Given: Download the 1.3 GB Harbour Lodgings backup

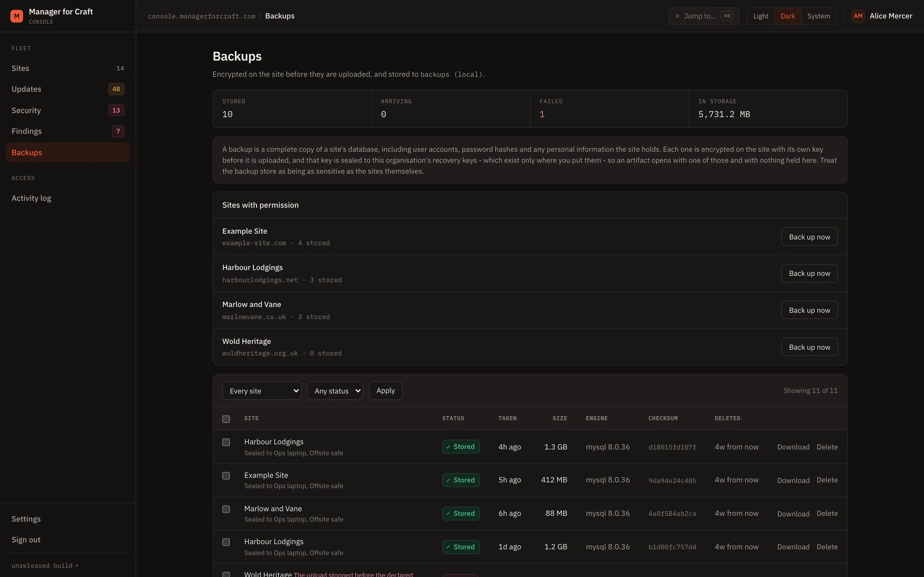Looking at the screenshot, I should click(x=793, y=447).
